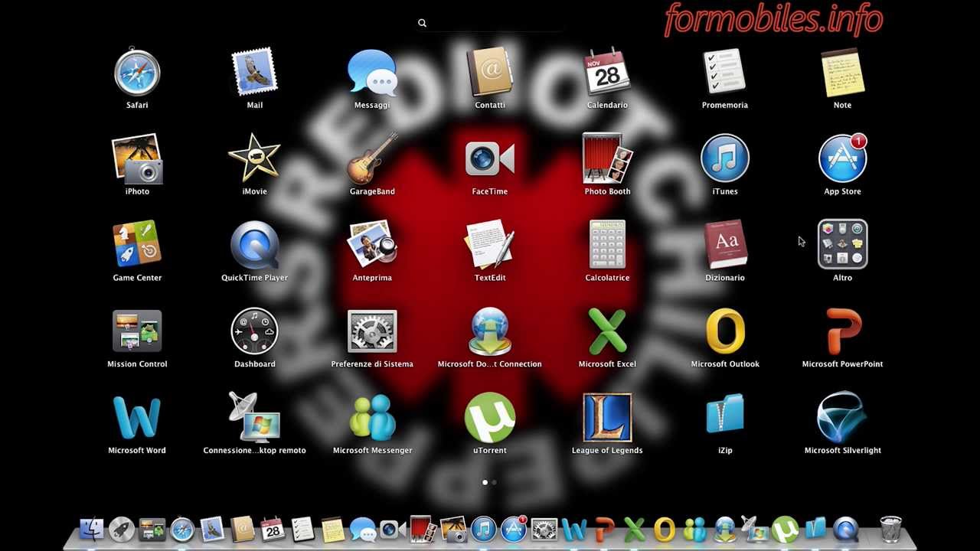The image size is (980, 551).
Task: Open Mission Control from the Dock
Action: (152, 530)
